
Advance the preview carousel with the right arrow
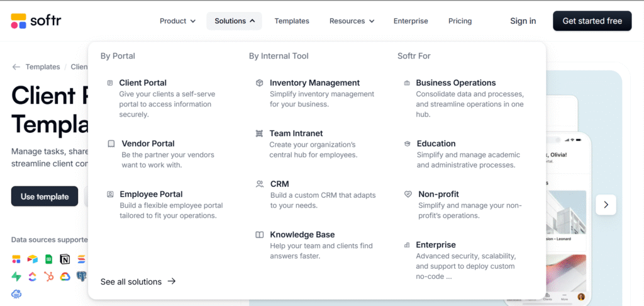(606, 204)
